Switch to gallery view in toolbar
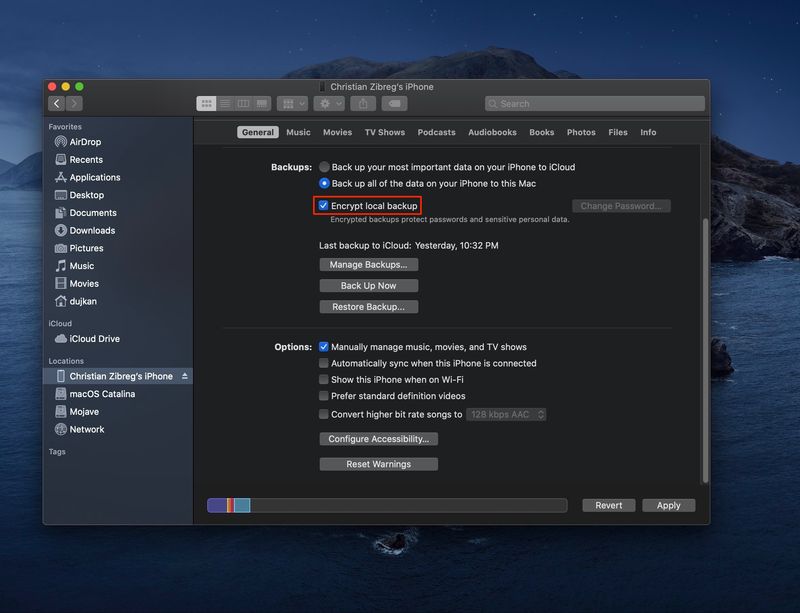Viewport: 800px width, 613px height. [x=262, y=104]
